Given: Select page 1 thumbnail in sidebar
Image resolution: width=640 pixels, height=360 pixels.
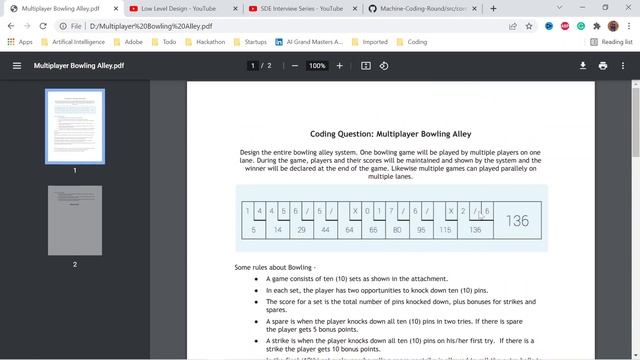Looking at the screenshot, I should point(75,127).
